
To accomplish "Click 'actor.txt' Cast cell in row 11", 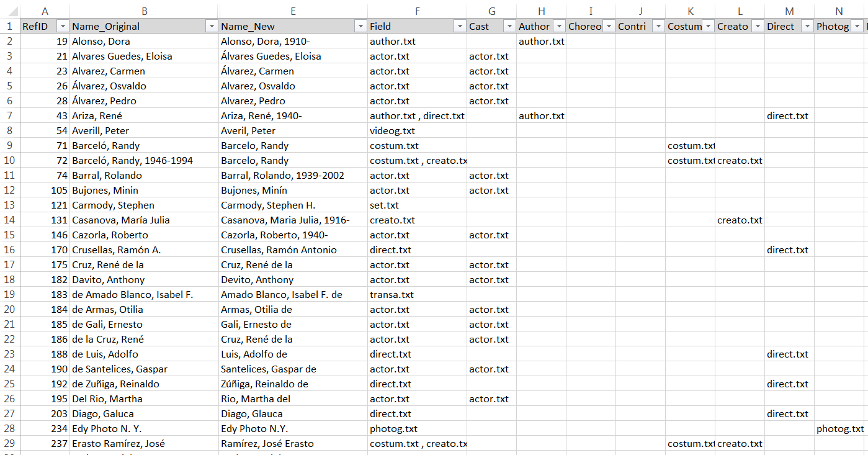I will point(491,175).
